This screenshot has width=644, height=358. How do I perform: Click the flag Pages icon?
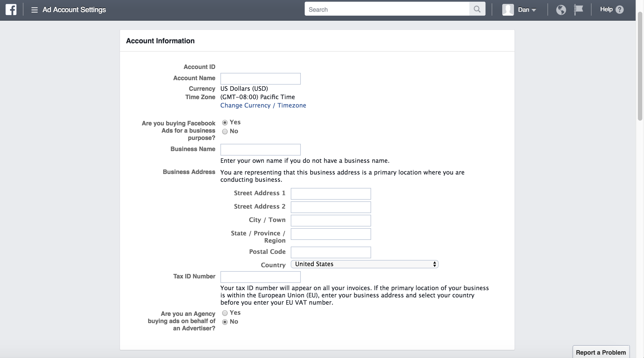point(578,9)
